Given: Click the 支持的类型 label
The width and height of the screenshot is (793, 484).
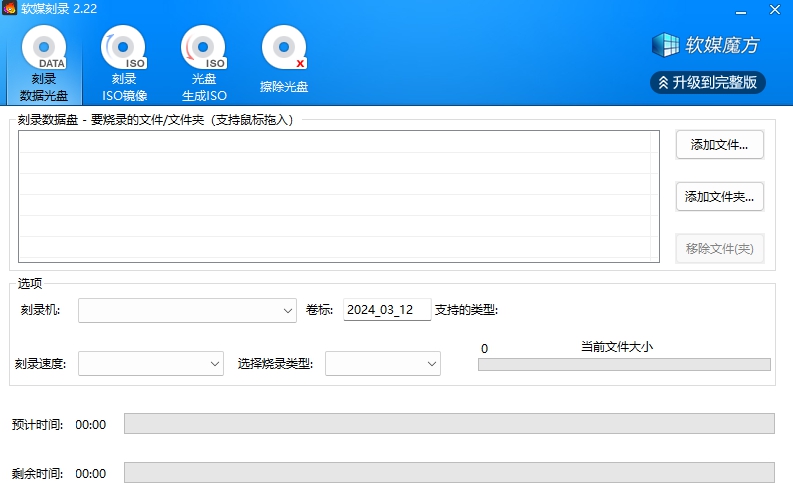Looking at the screenshot, I should [466, 310].
